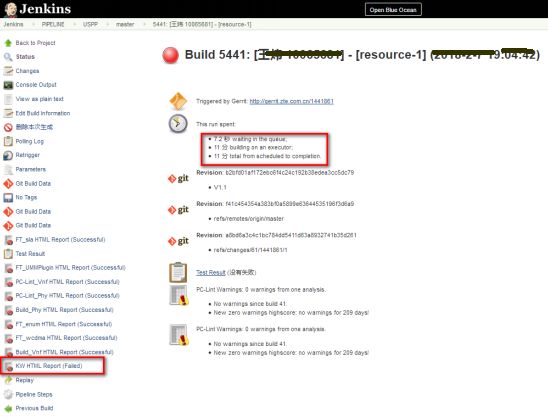
Task: Open Test Result link in main panel
Action: pos(210,273)
